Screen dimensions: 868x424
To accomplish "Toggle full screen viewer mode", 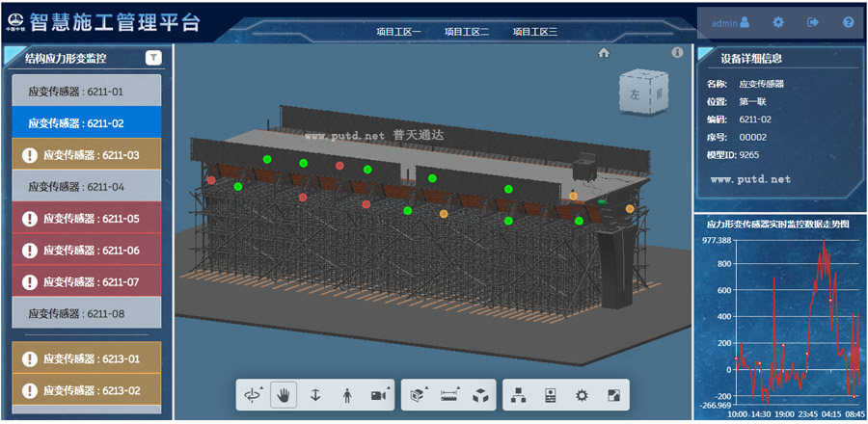I will (612, 395).
